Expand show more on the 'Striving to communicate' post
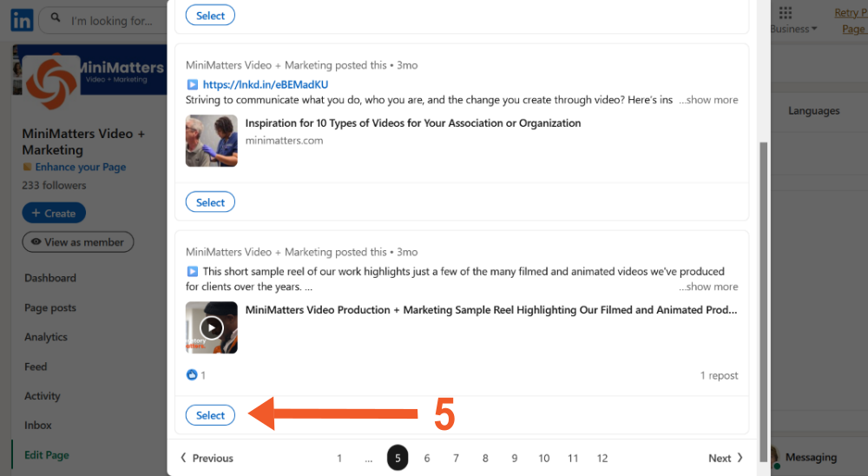The height and width of the screenshot is (476, 868). 708,100
